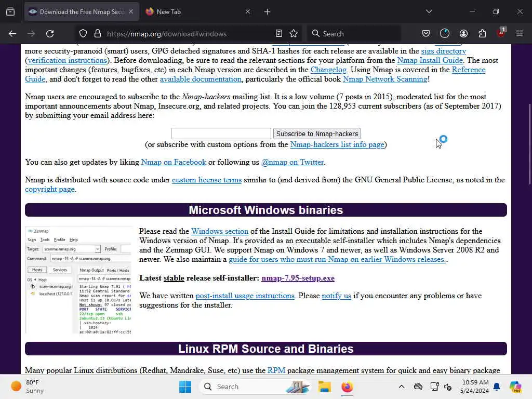This screenshot has width=532, height=399.
Task: Open the sound settings tray icon
Action: click(x=448, y=387)
